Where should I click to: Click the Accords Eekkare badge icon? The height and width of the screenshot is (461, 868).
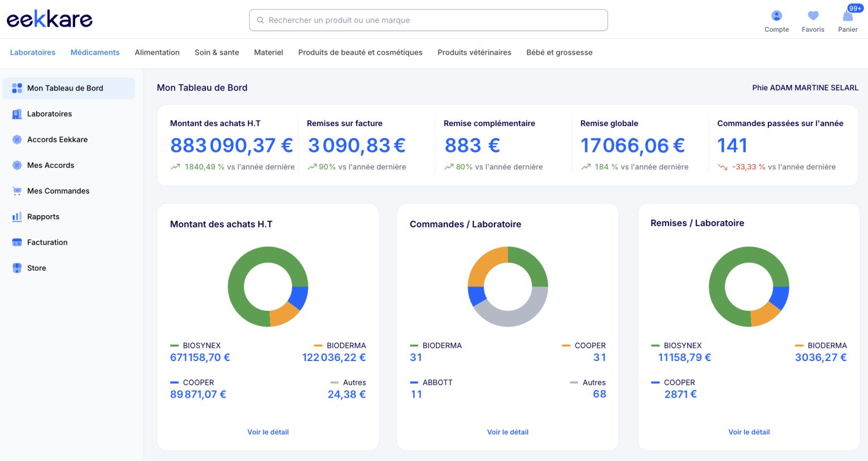pos(17,140)
